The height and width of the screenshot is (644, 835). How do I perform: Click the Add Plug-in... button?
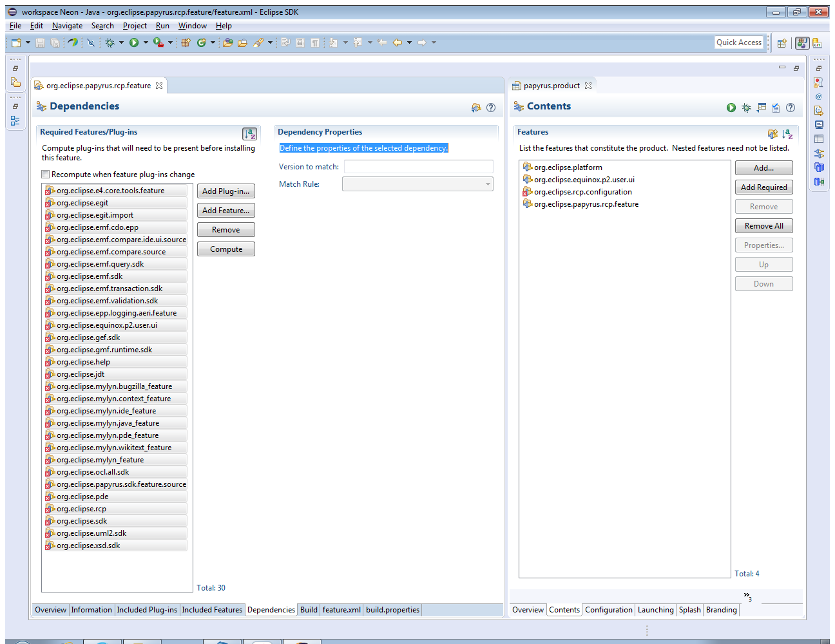(x=226, y=191)
